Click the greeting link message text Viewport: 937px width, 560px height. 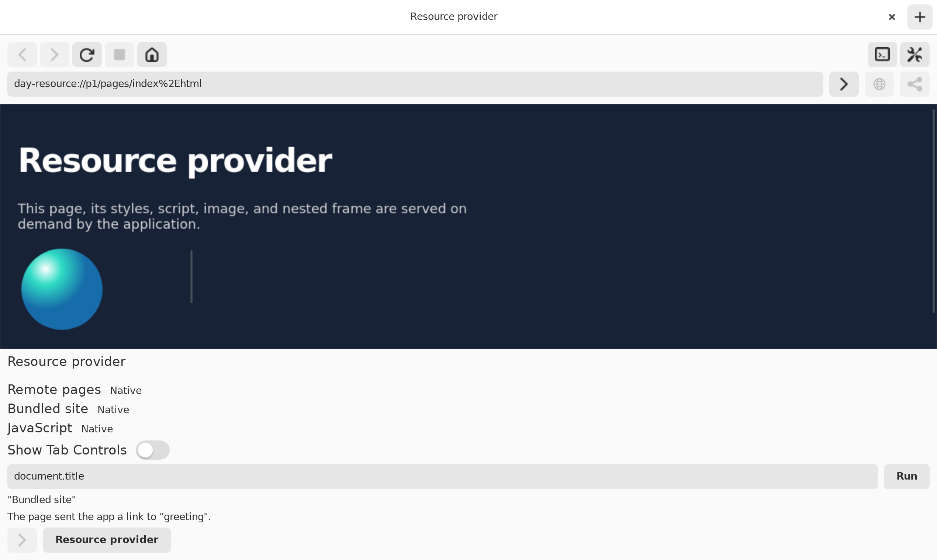coord(109,516)
